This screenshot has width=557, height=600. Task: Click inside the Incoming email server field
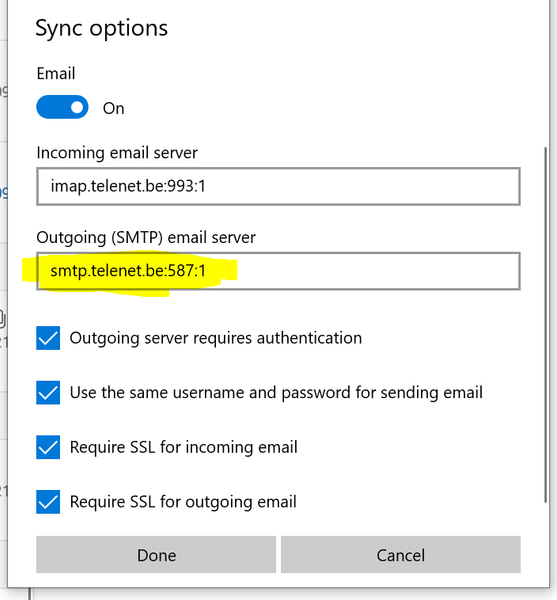click(x=278, y=186)
